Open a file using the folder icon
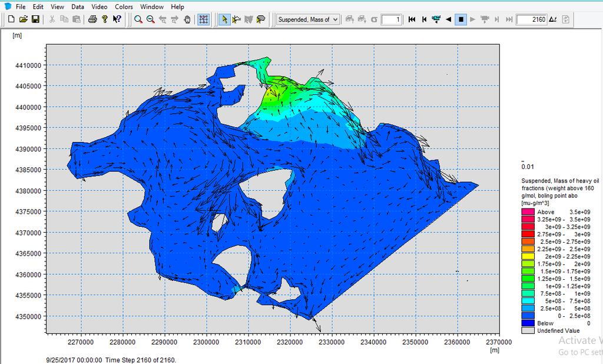The image size is (603, 364). click(x=24, y=19)
